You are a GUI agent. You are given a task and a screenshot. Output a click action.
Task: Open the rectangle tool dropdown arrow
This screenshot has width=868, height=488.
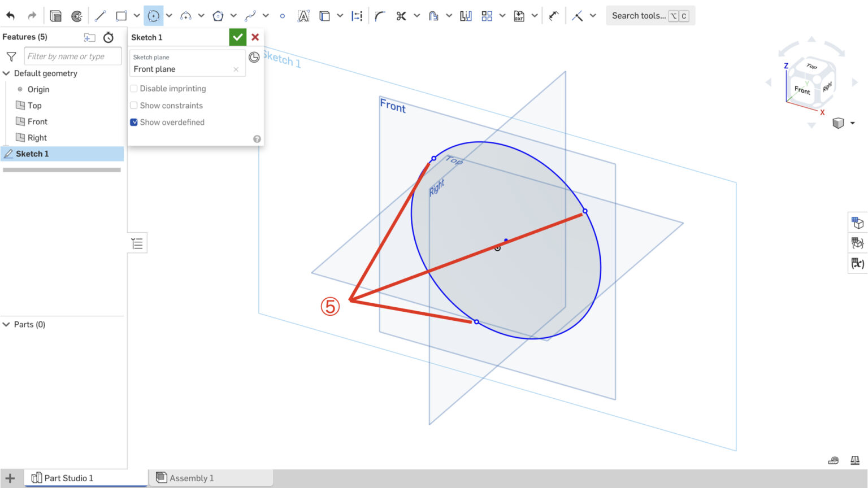click(136, 15)
